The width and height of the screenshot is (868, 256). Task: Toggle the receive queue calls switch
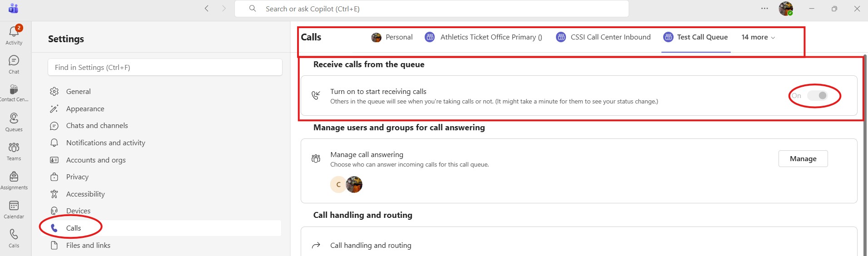coord(817,95)
